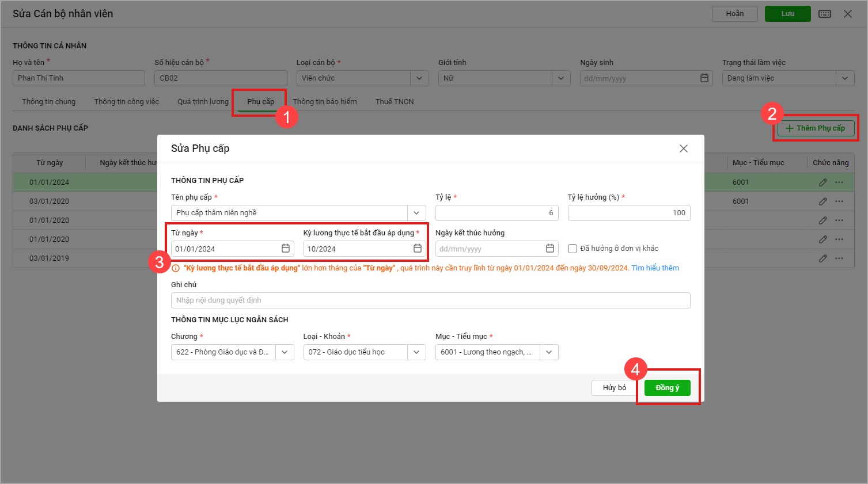Open calendar for Kỳ lương thực tế field

tap(418, 249)
